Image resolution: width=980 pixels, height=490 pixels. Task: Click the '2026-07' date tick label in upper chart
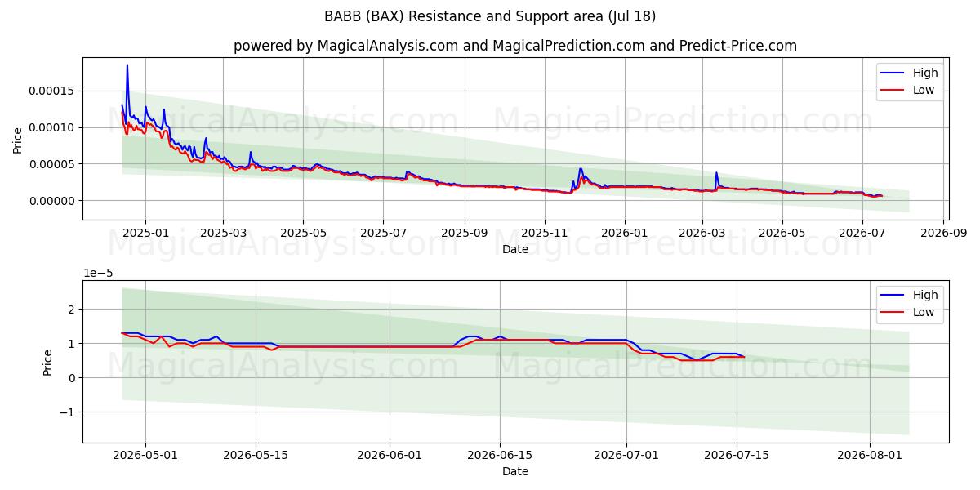tap(862, 233)
